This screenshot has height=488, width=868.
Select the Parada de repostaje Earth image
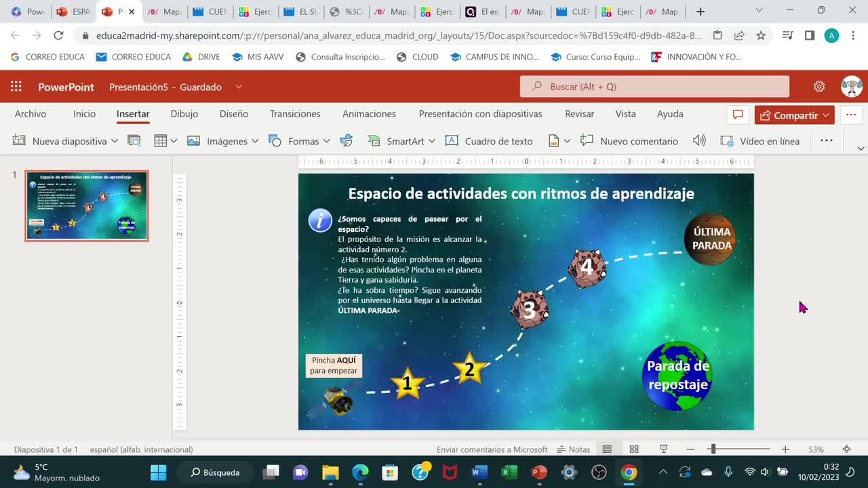coord(677,376)
